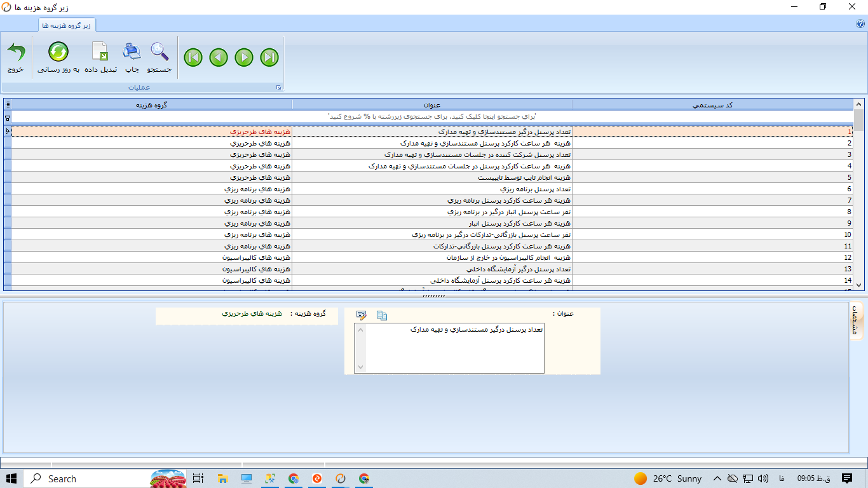Click عنوان copy icon
Image resolution: width=868 pixels, height=488 pixels.
pos(382,315)
